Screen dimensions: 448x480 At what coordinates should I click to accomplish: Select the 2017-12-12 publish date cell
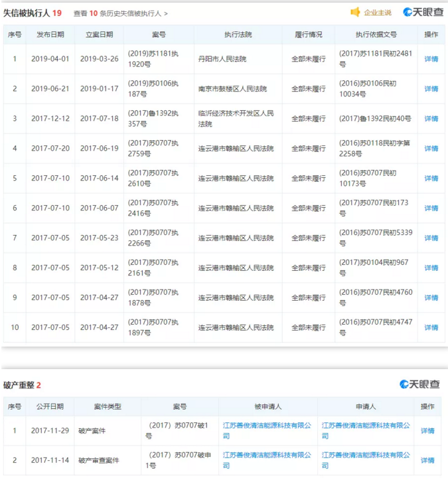click(50, 118)
